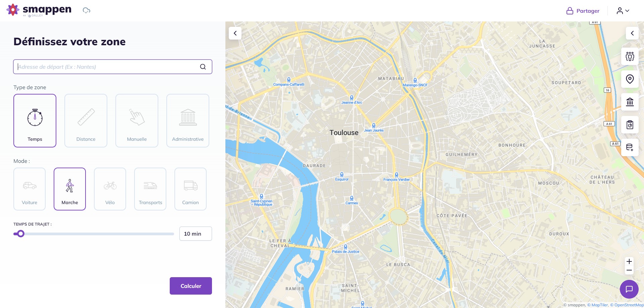
Task: Click the LA JUNCASSE district label
Action: 542,44
